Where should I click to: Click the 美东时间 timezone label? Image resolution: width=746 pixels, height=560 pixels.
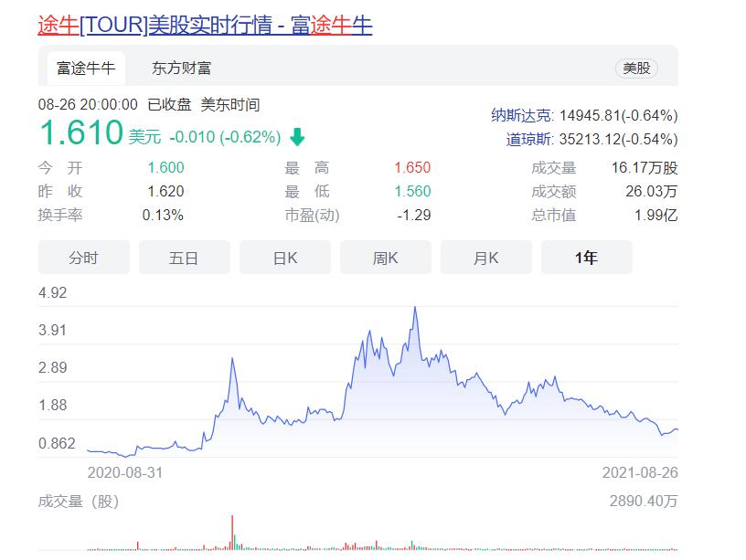pyautogui.click(x=230, y=104)
